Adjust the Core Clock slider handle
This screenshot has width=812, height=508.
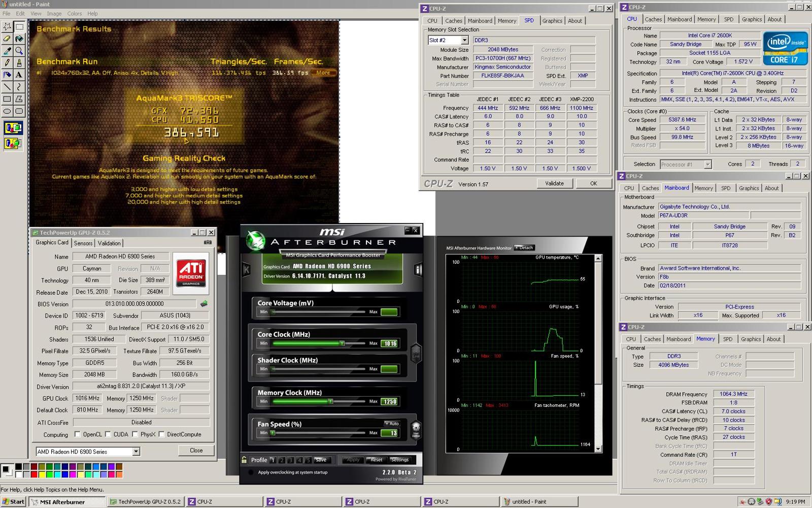342,343
